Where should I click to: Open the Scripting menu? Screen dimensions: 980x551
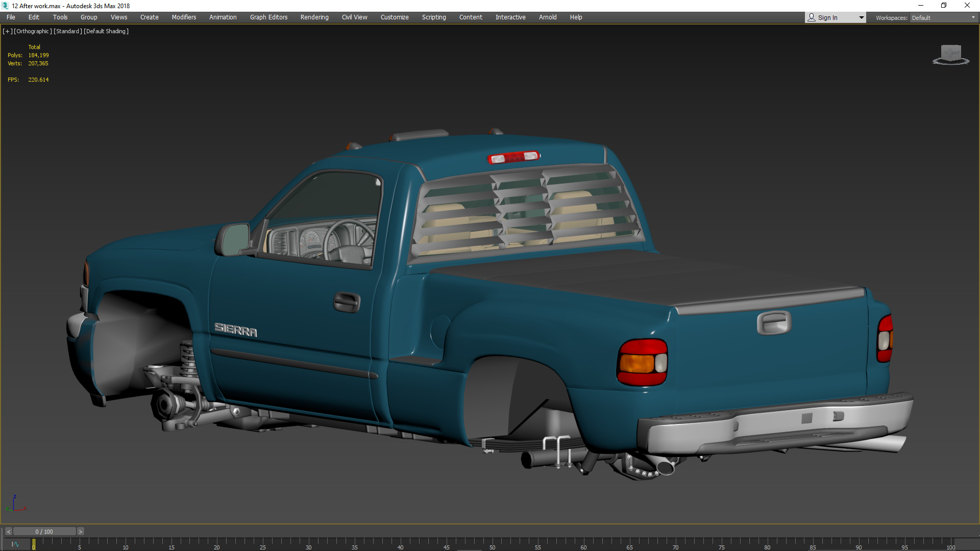coord(433,17)
